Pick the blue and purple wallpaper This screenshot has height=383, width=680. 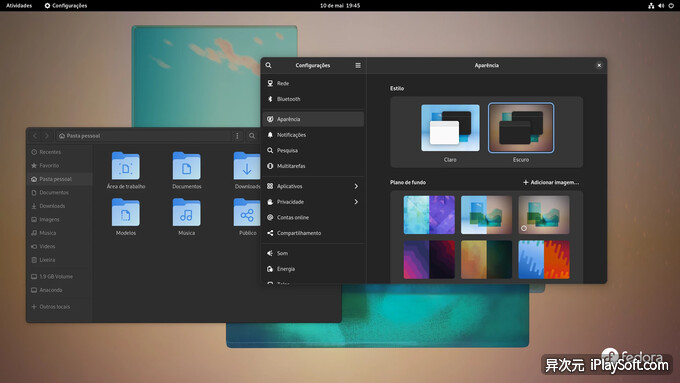[x=429, y=215]
